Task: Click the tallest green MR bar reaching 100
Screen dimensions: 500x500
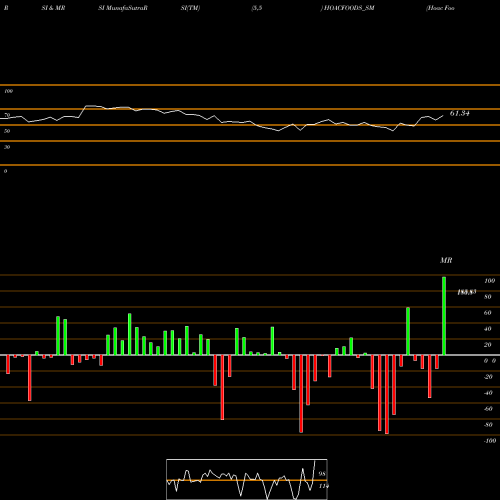Action: coord(444,316)
